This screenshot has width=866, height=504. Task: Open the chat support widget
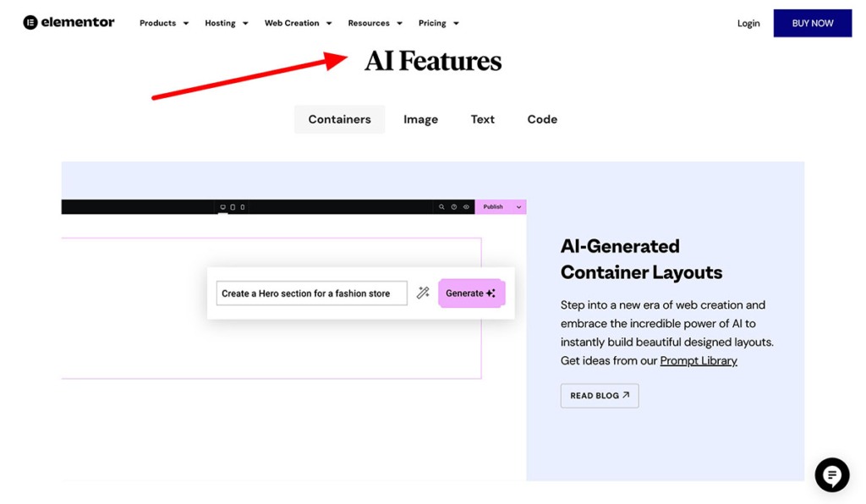[x=831, y=474]
